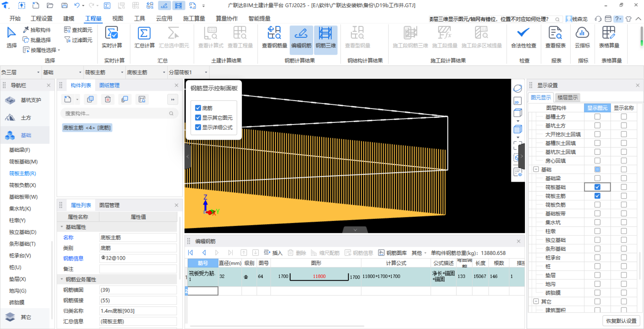This screenshot has height=329, width=644.
Task: Collapse 基础属性 section
Action: [x=62, y=227]
